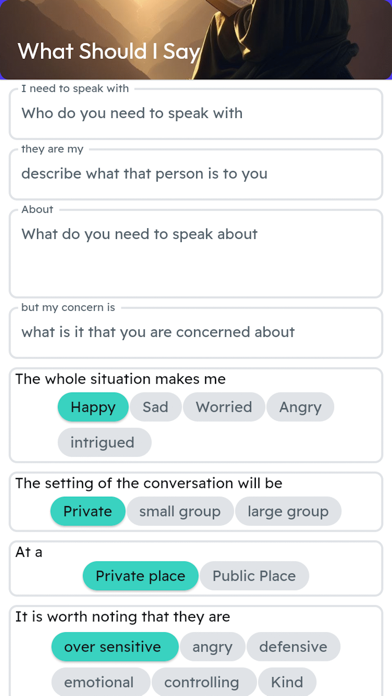
Task: Pick the Angry emotion chip
Action: 300,407
